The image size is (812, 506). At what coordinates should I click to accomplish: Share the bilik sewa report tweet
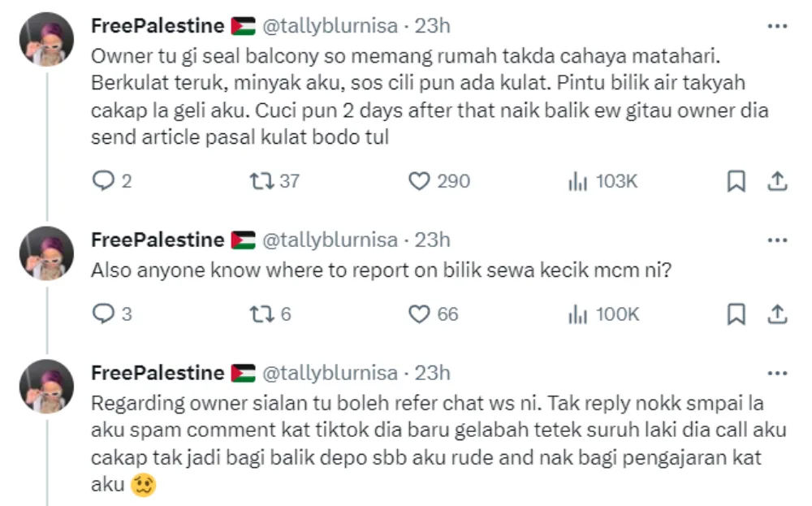[x=776, y=314]
